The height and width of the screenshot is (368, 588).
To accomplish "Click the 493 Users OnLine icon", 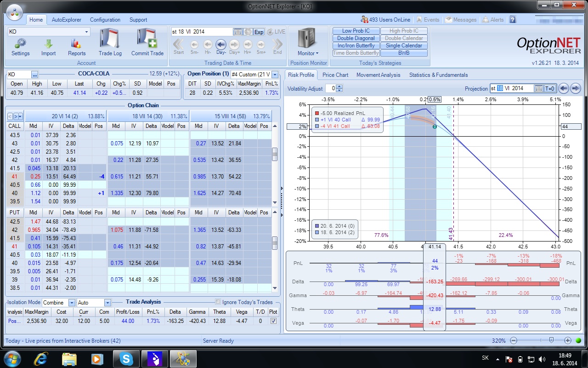I will point(365,20).
